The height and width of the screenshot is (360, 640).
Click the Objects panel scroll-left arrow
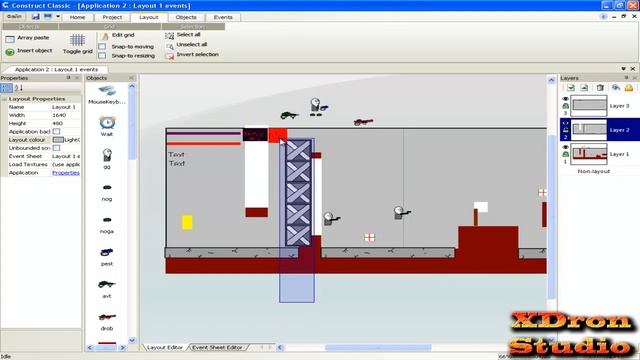click(90, 348)
